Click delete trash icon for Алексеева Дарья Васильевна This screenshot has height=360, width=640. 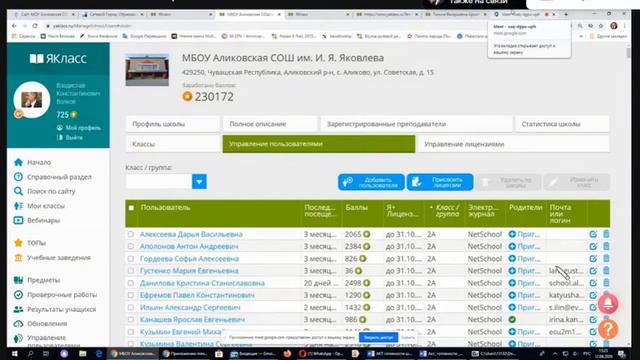(x=606, y=234)
